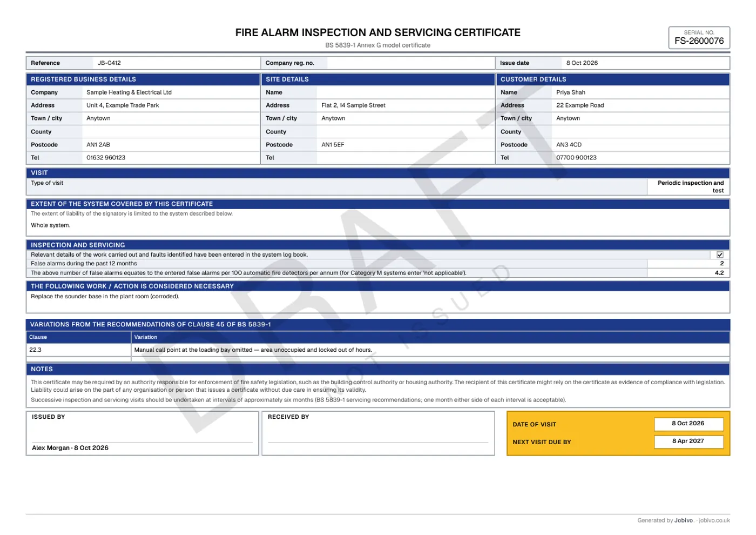Viewport: 756px width, 535px height.
Task: Click customer name Priya Shah
Action: 571,92
